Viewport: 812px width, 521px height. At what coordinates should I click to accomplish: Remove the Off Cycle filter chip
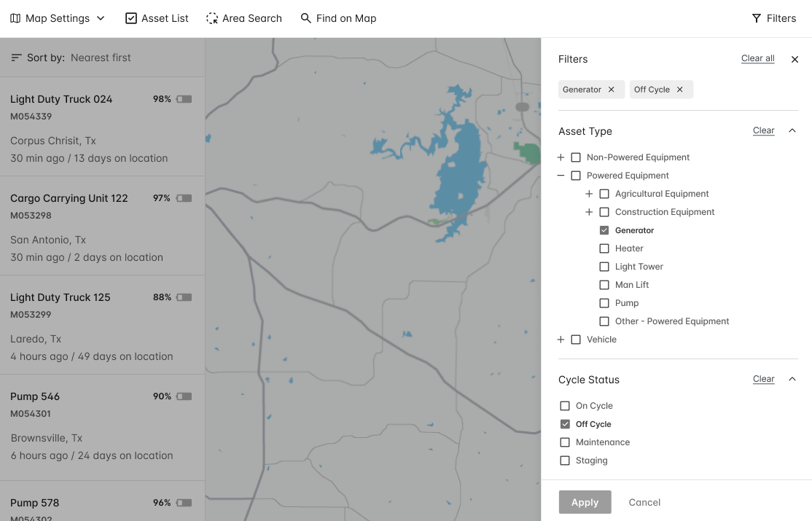point(680,90)
